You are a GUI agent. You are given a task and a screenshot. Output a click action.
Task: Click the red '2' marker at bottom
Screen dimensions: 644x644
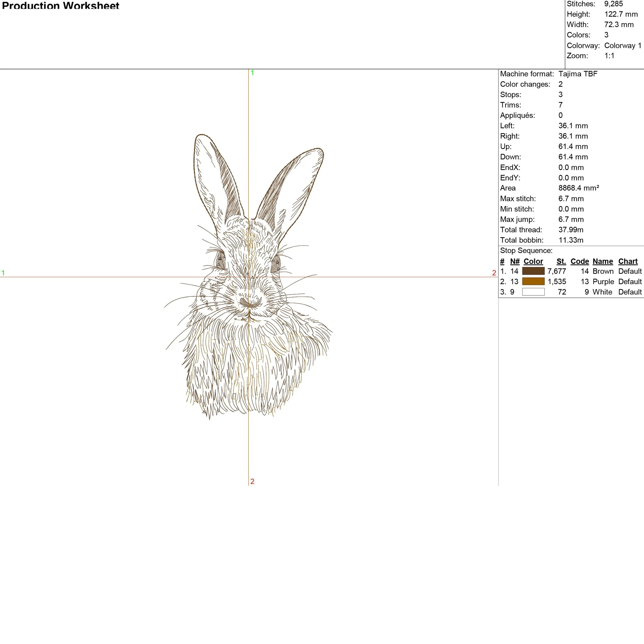(252, 481)
